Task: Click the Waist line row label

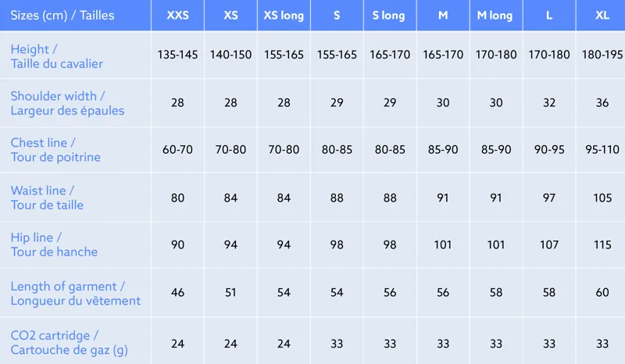Action: coord(47,198)
